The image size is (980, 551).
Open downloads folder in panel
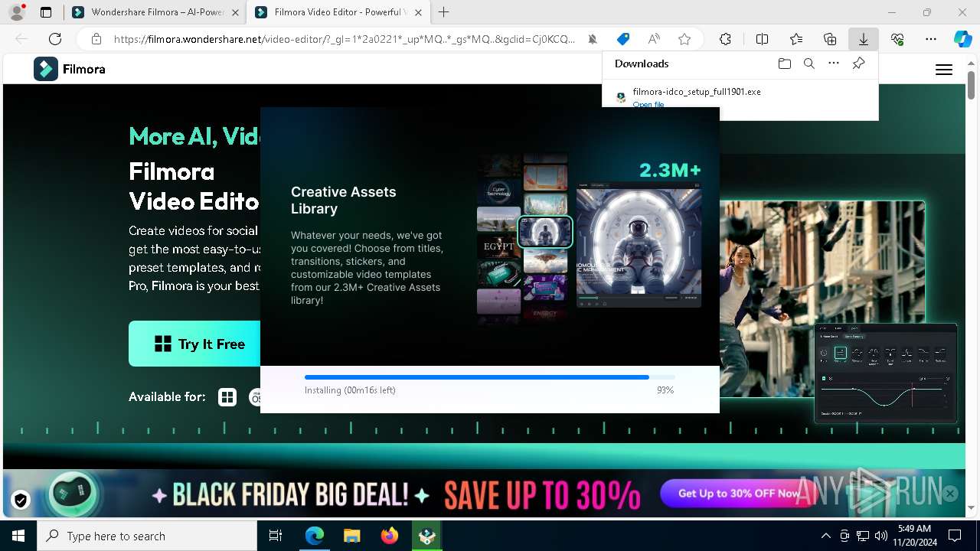(x=785, y=64)
